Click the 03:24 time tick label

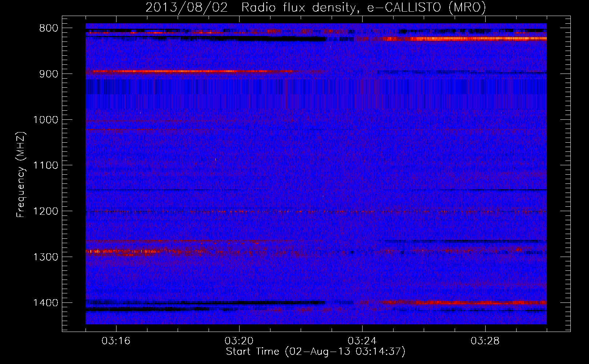(362, 341)
